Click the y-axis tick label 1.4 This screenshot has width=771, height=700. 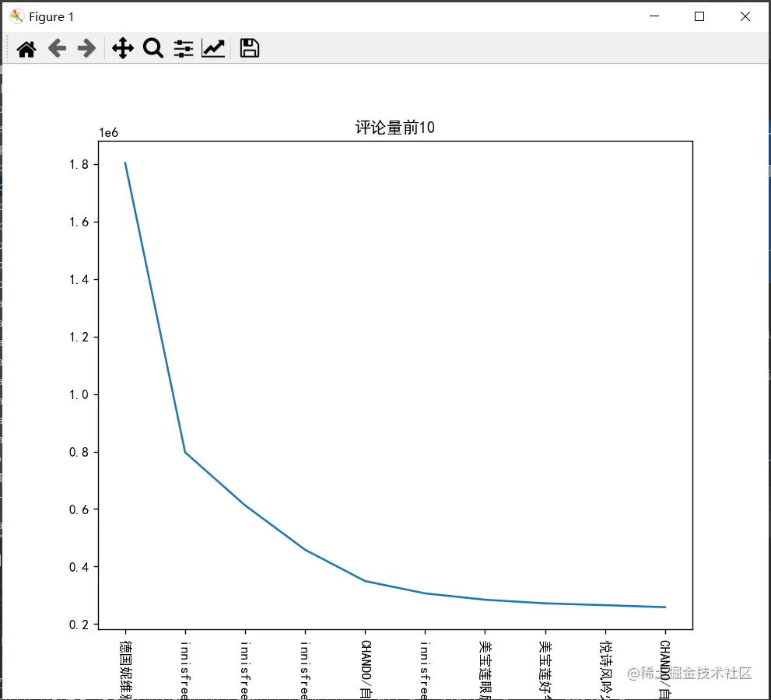(79, 279)
